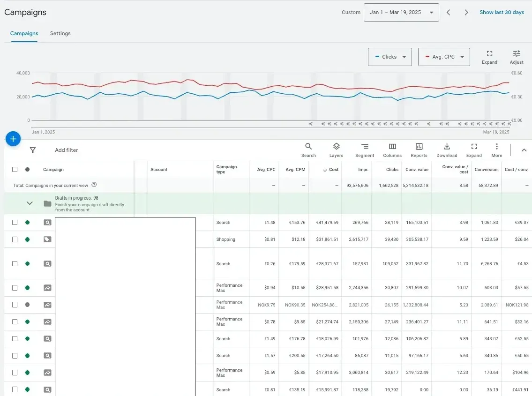Check the paused NOK campaign row

click(x=15, y=305)
